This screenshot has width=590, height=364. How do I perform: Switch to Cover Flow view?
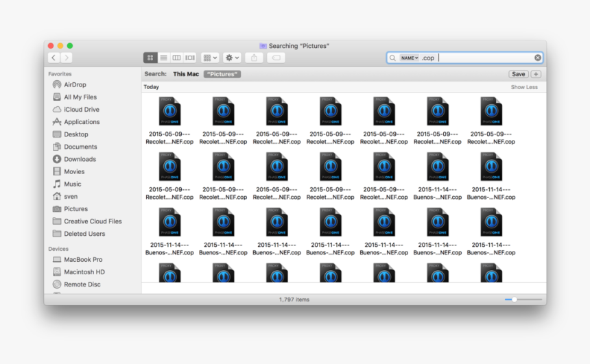point(190,58)
